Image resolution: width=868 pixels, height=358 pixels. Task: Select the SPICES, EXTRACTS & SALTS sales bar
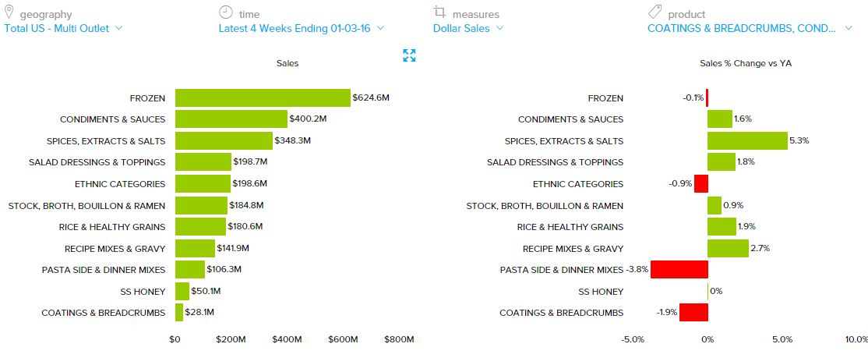tap(224, 140)
